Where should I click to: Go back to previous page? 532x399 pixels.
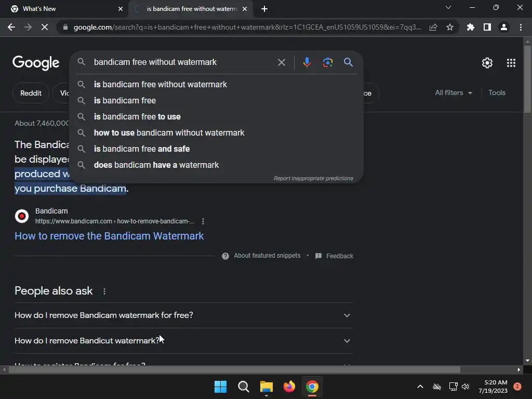click(x=11, y=27)
